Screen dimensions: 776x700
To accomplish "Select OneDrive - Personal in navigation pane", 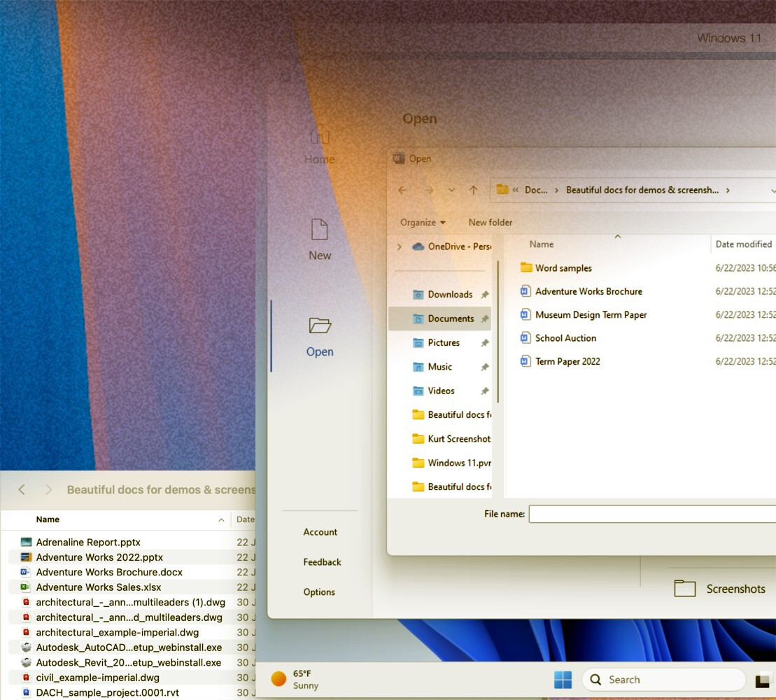I will 452,246.
